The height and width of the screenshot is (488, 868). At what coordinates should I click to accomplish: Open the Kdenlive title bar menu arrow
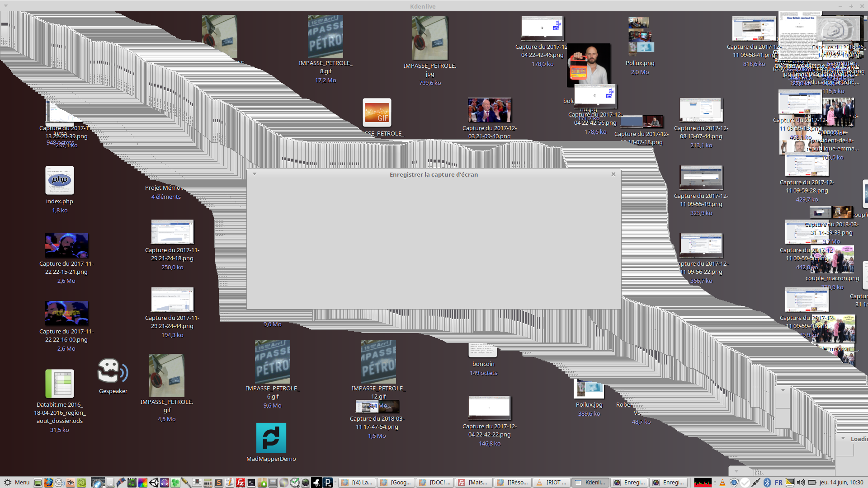point(5,6)
